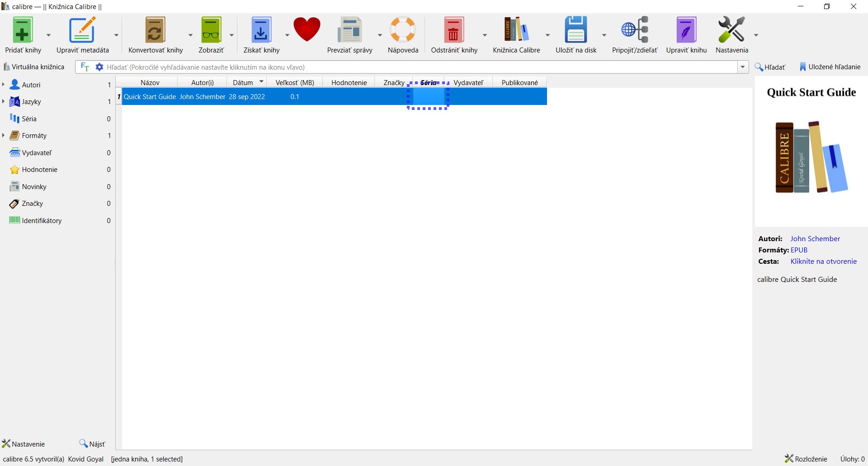Open author link John Schember
The width and height of the screenshot is (868, 466).
[815, 238]
